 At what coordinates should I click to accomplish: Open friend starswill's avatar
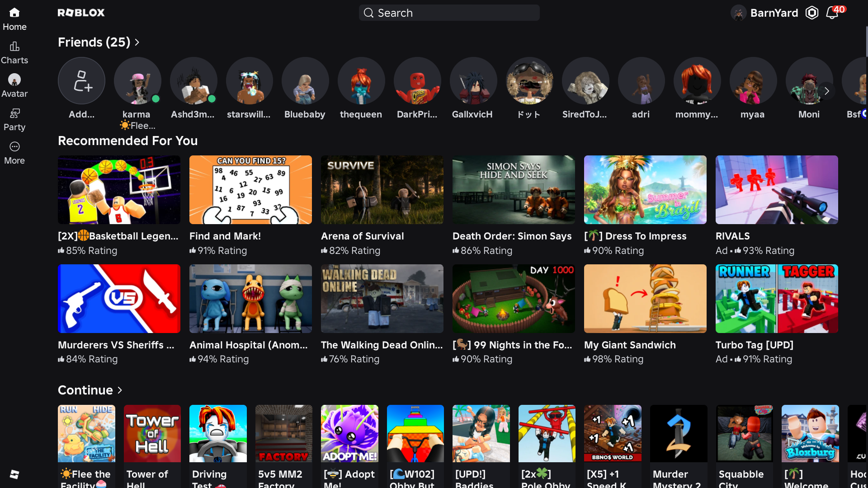coord(250,81)
